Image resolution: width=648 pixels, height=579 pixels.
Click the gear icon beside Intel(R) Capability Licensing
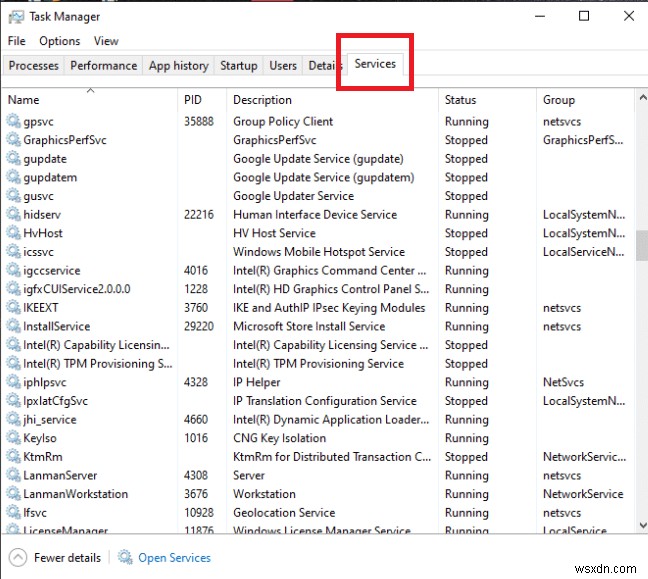tap(13, 345)
